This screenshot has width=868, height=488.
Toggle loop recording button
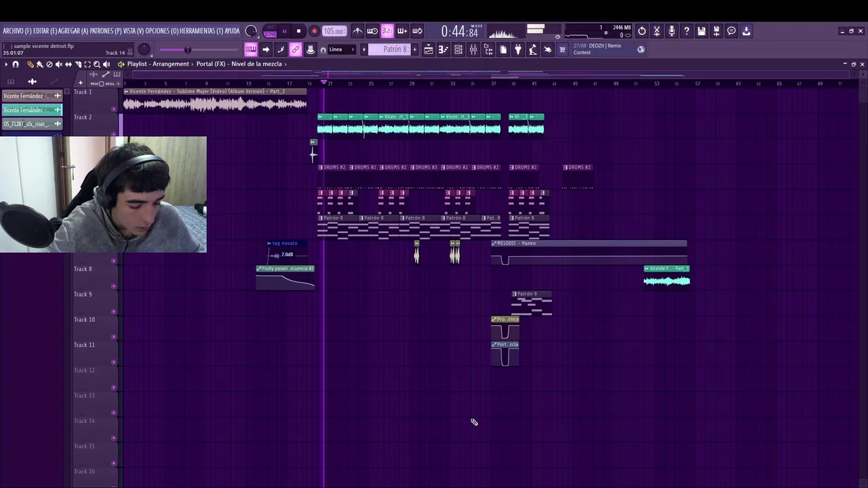tap(417, 30)
